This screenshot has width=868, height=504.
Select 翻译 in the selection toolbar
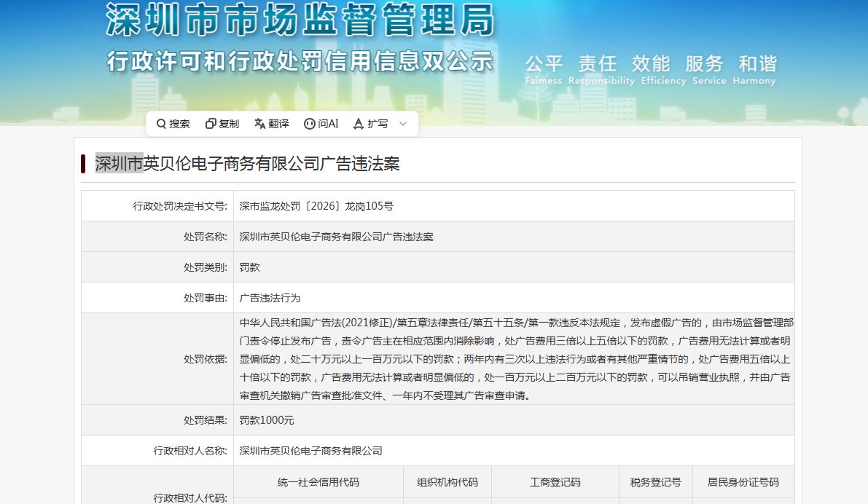click(278, 124)
